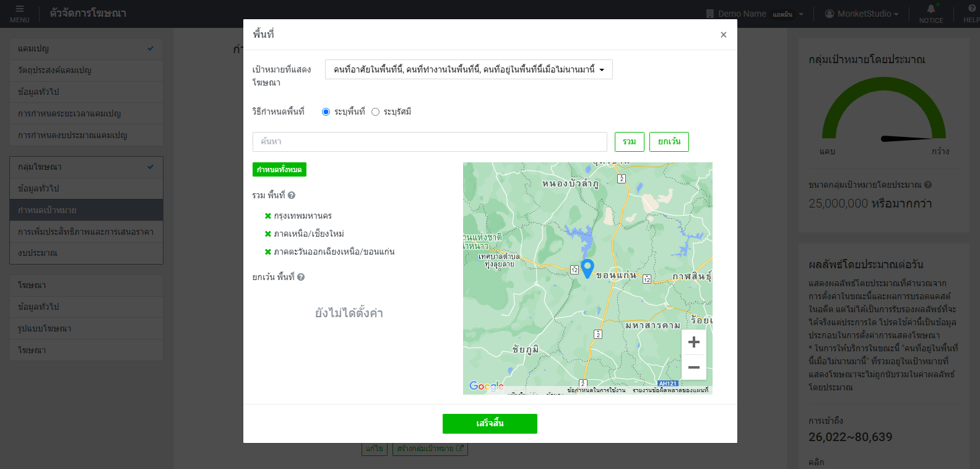Zoom in on the map
The image size is (980, 469).
click(693, 342)
